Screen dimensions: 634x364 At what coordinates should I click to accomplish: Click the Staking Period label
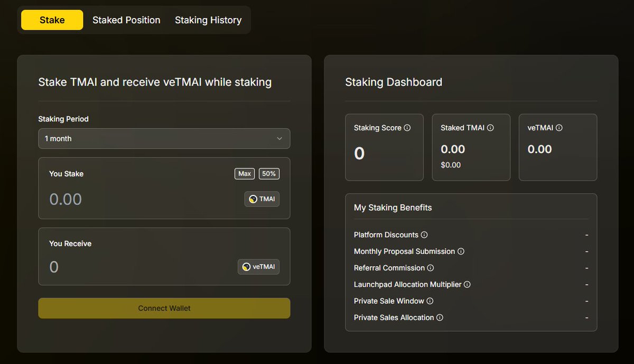(63, 119)
